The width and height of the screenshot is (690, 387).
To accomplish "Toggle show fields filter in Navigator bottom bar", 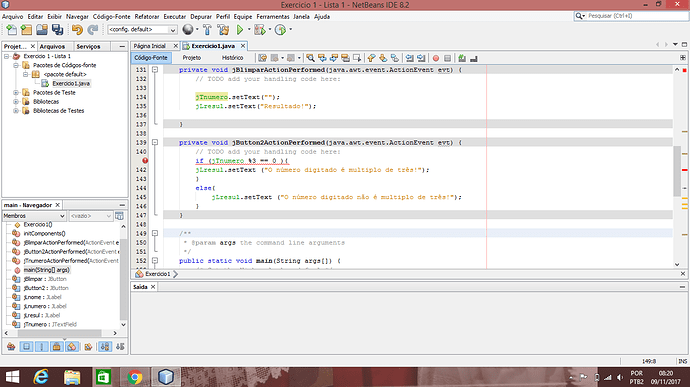I will click(26, 346).
